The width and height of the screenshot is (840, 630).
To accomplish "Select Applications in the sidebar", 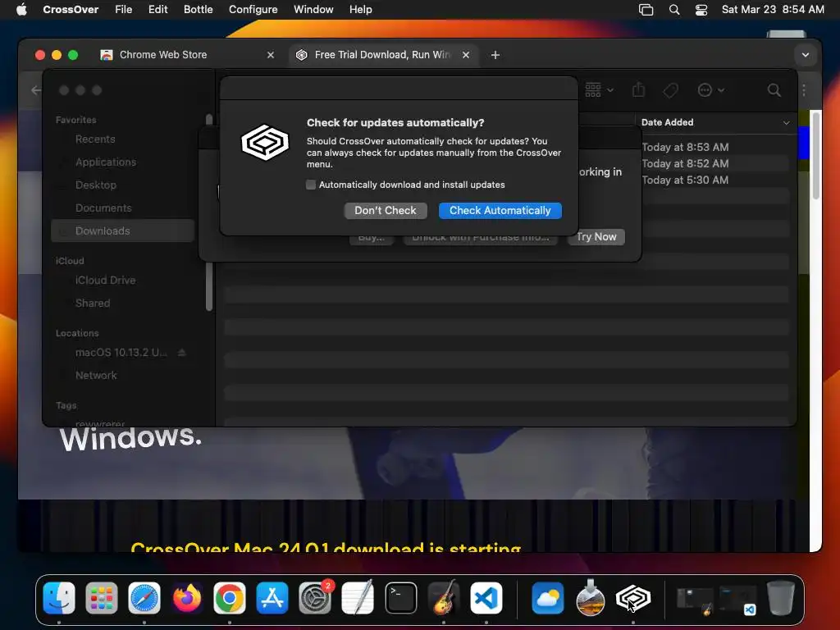I will pyautogui.click(x=106, y=162).
